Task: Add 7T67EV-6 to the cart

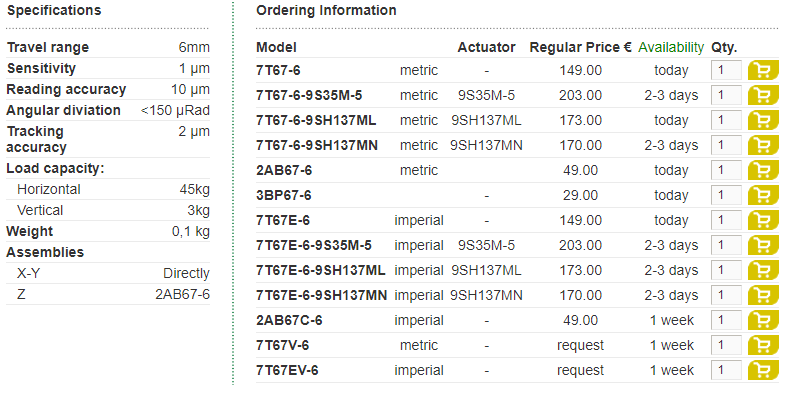Action: click(x=763, y=370)
